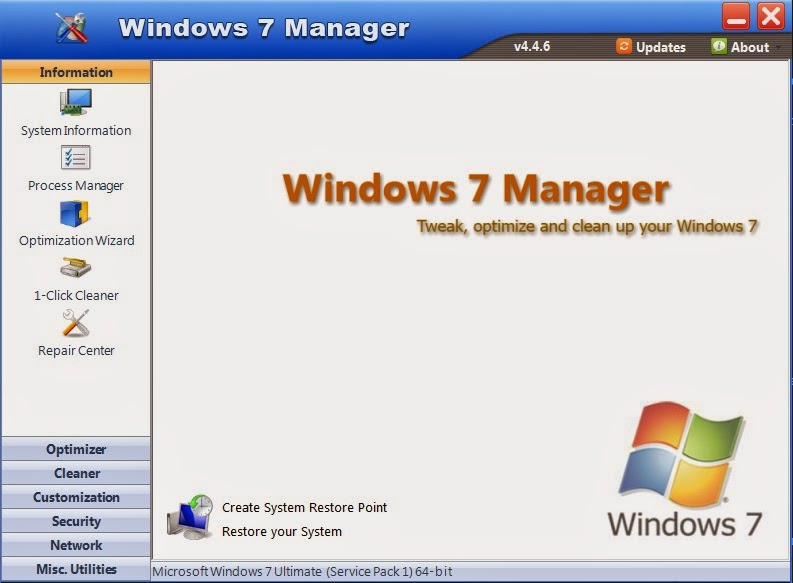Expand the About dropdown arrow
The width and height of the screenshot is (793, 583).
[778, 48]
